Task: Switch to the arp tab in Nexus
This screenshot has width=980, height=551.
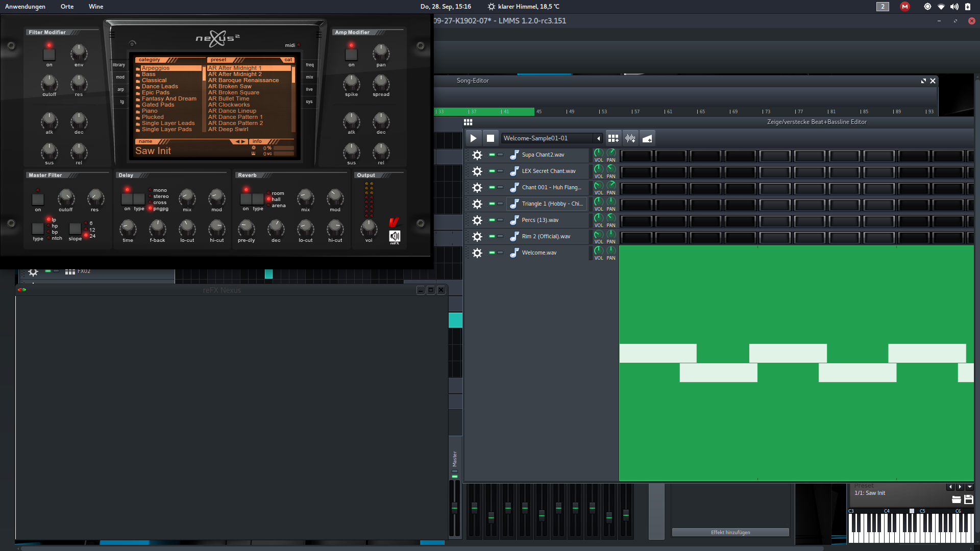Action: pos(121,89)
